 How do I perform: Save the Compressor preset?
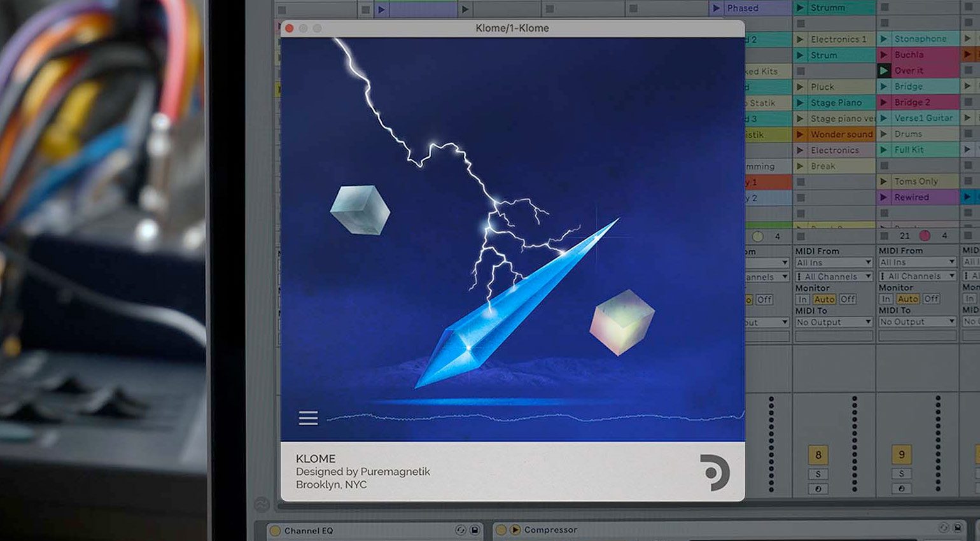pos(957,528)
